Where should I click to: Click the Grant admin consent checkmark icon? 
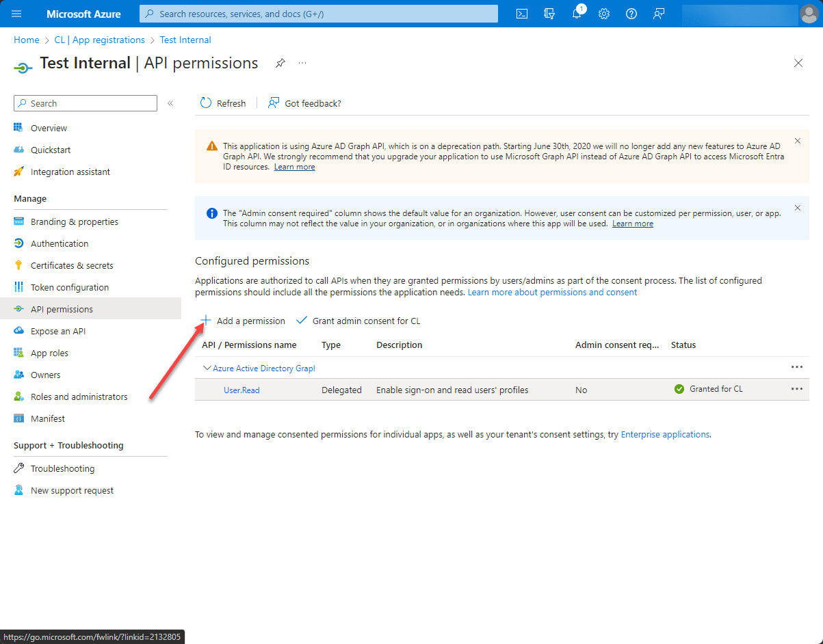pyautogui.click(x=302, y=321)
